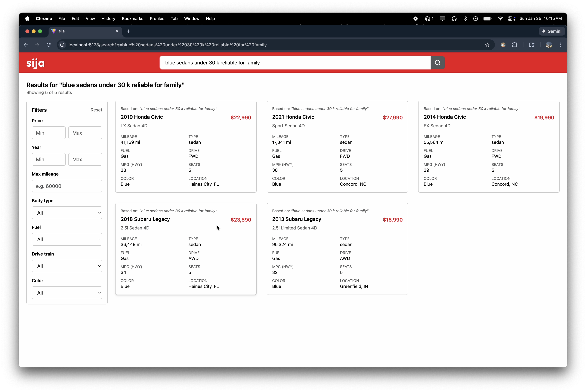586x392 pixels.
Task: Click the Price Min input field
Action: pyautogui.click(x=49, y=133)
